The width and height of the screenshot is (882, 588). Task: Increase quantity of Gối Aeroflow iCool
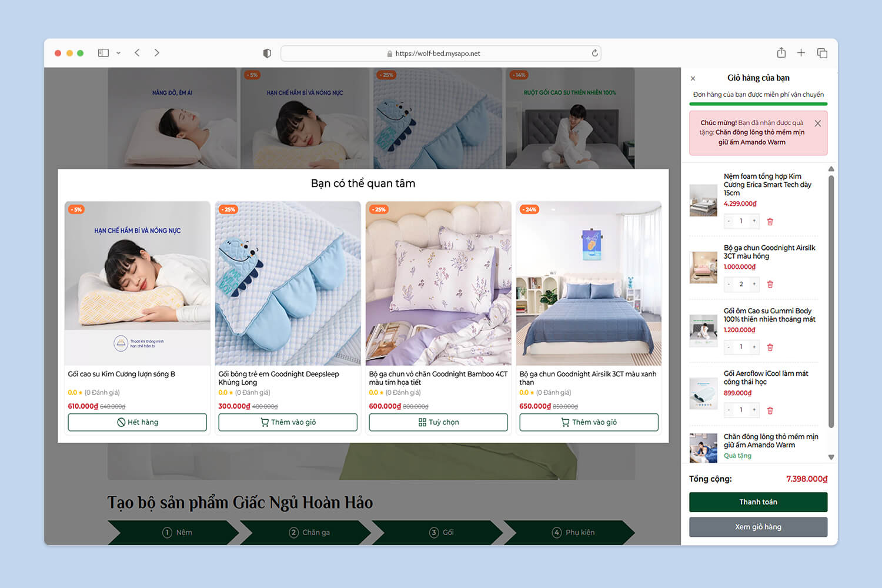click(754, 410)
